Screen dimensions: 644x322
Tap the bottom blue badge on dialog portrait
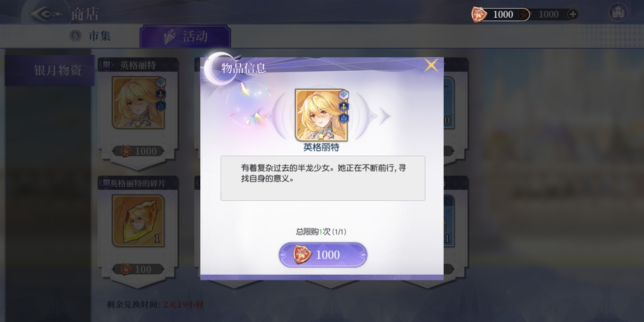344,118
